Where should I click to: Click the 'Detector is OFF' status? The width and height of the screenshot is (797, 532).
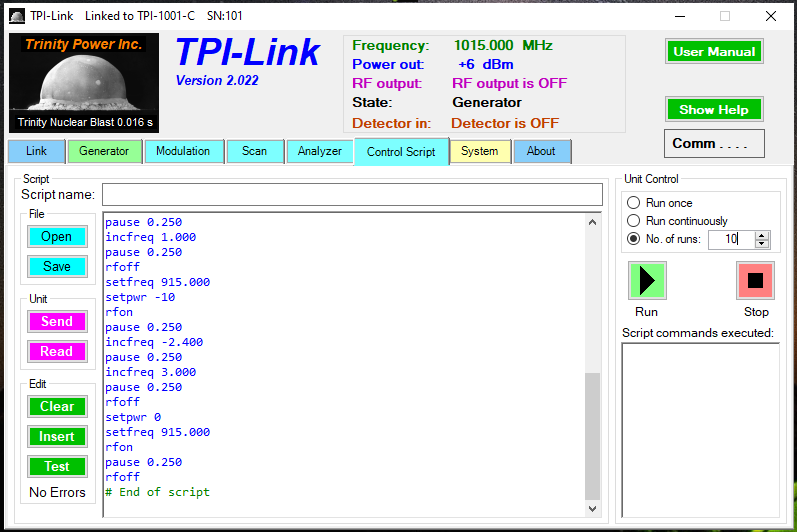coord(505,123)
